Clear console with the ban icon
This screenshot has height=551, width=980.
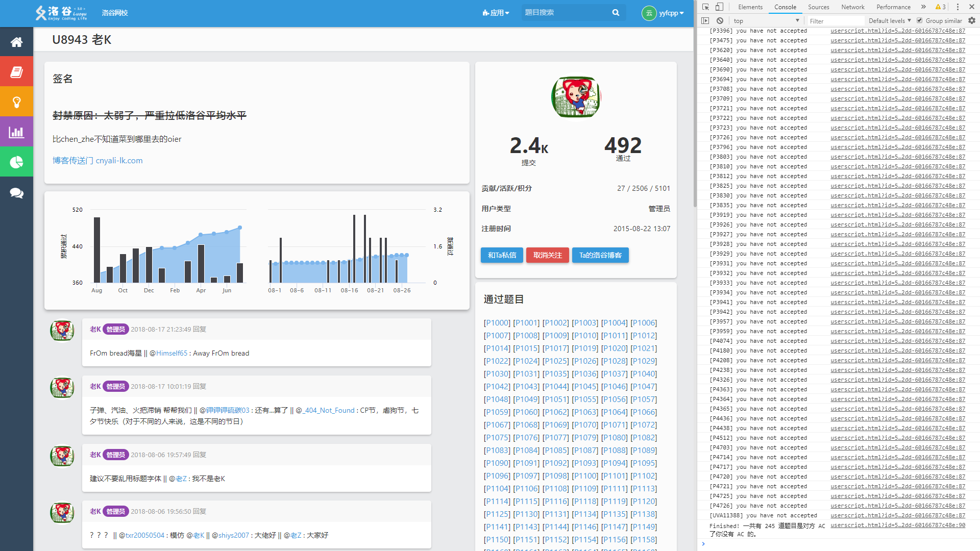click(x=720, y=21)
